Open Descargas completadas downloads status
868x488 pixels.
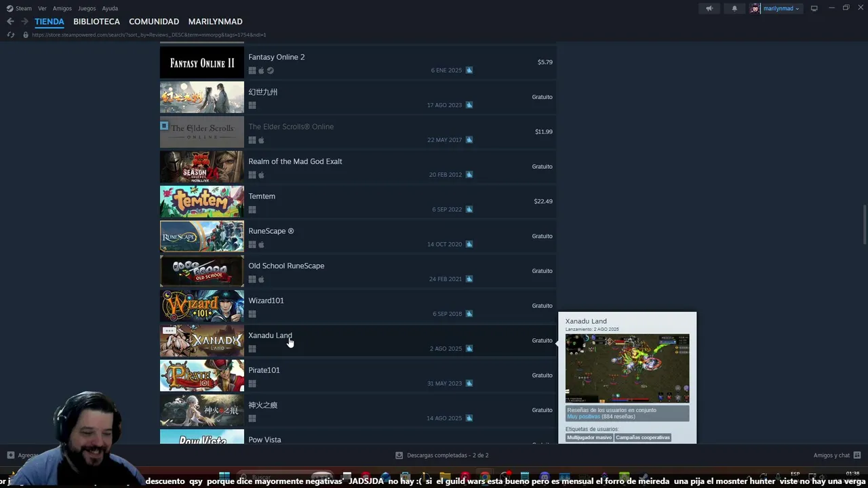coord(442,455)
